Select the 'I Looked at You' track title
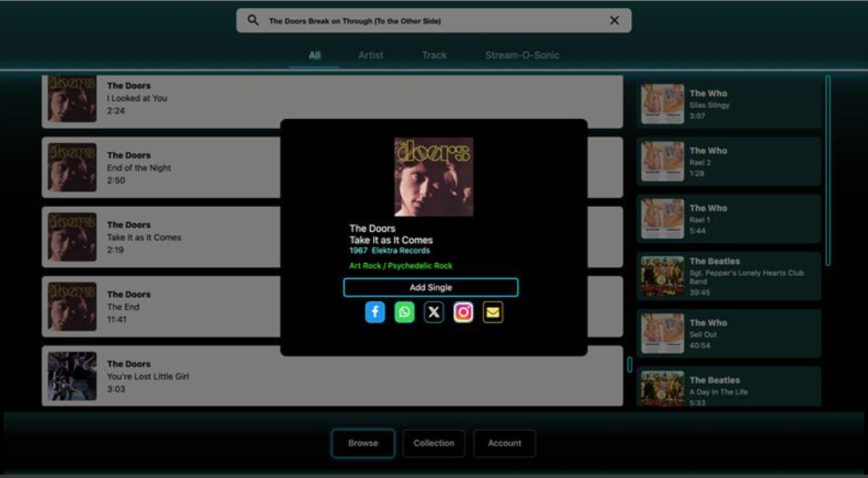 [x=137, y=98]
